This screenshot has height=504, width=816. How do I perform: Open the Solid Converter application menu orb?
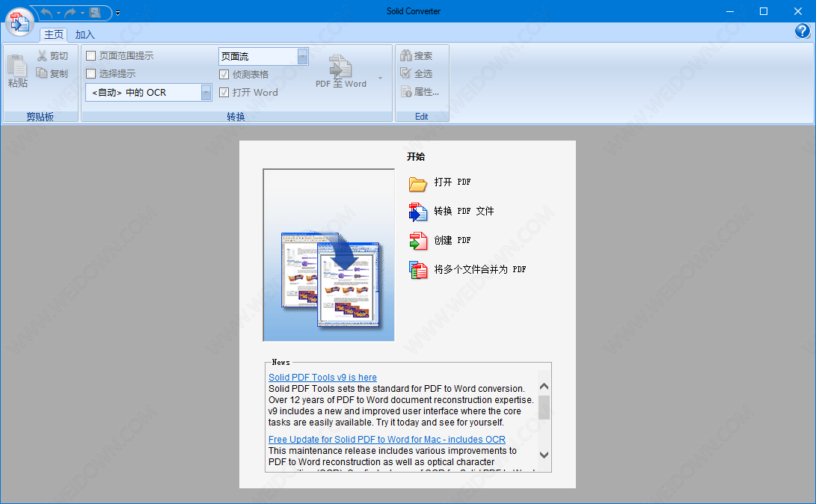[x=19, y=22]
